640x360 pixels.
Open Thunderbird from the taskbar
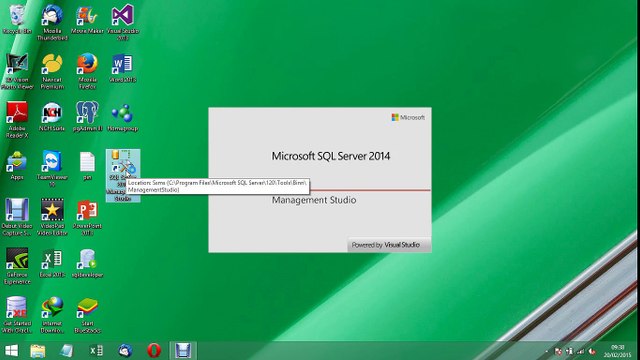125,351
